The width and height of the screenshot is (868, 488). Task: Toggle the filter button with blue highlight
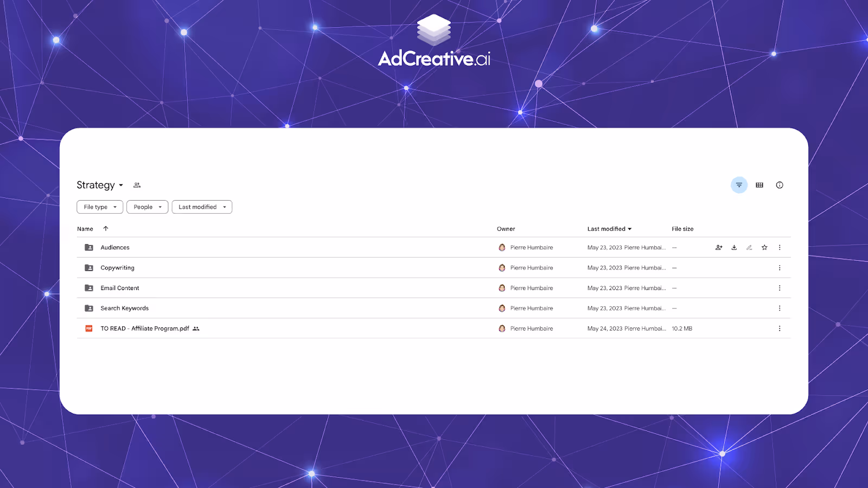pyautogui.click(x=739, y=185)
